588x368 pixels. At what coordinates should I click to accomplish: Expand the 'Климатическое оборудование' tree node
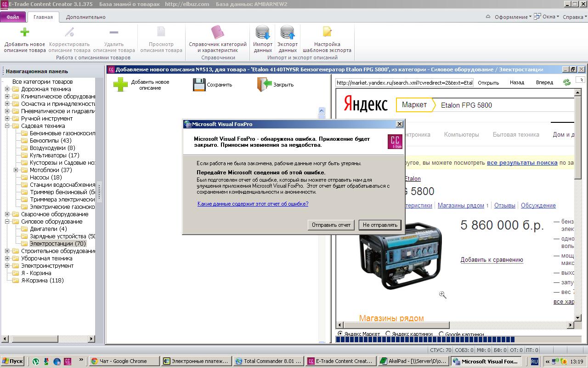click(x=7, y=97)
